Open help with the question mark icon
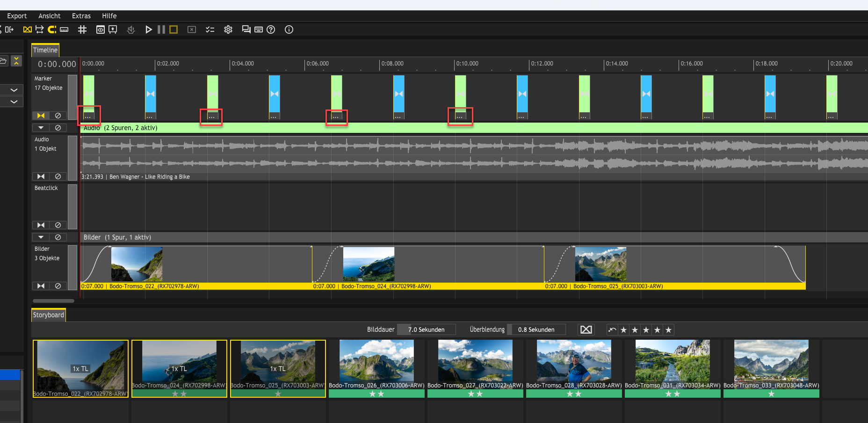The image size is (868, 423). click(271, 29)
